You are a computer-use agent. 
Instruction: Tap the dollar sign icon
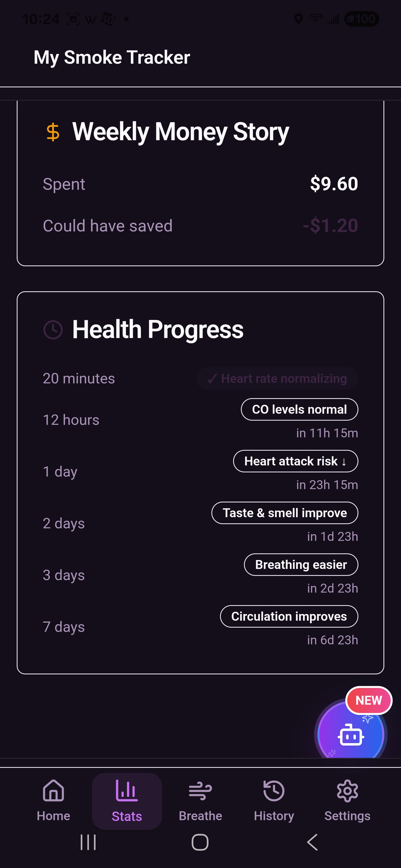tap(53, 132)
